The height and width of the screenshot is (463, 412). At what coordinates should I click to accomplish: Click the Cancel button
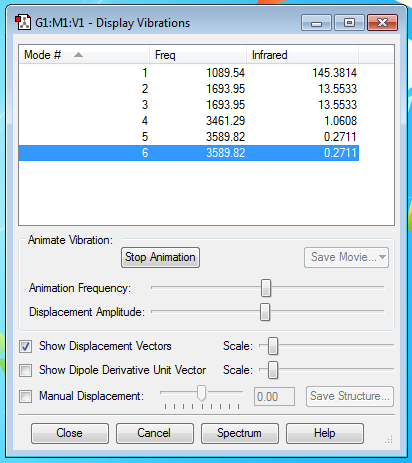(x=155, y=433)
